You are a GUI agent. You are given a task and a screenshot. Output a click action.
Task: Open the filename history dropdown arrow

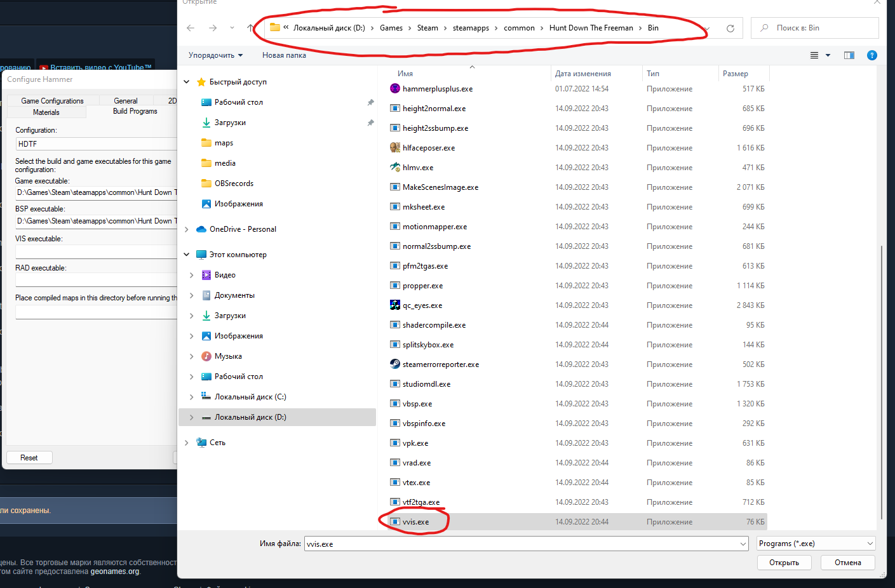coord(743,544)
